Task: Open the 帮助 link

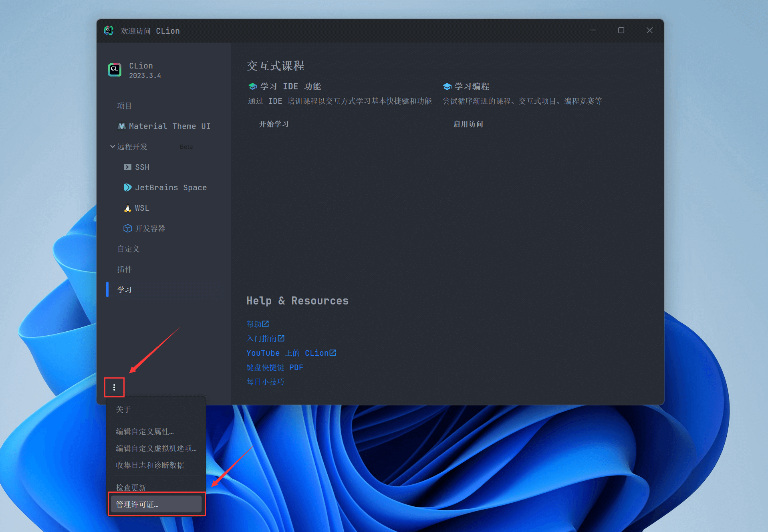Action: (254, 324)
